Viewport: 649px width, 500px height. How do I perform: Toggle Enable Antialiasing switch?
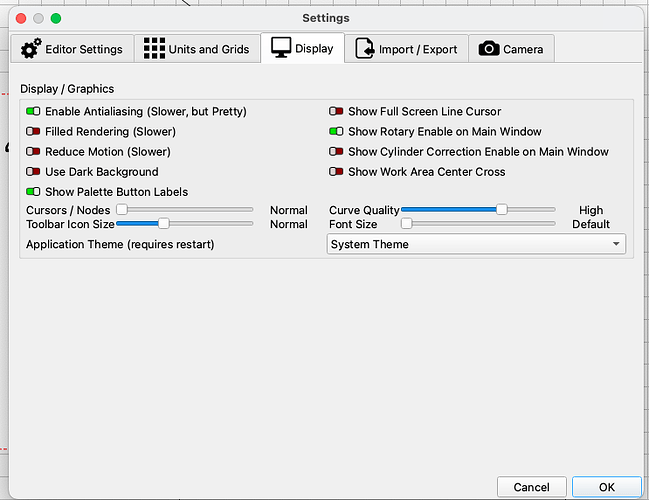[x=34, y=112]
